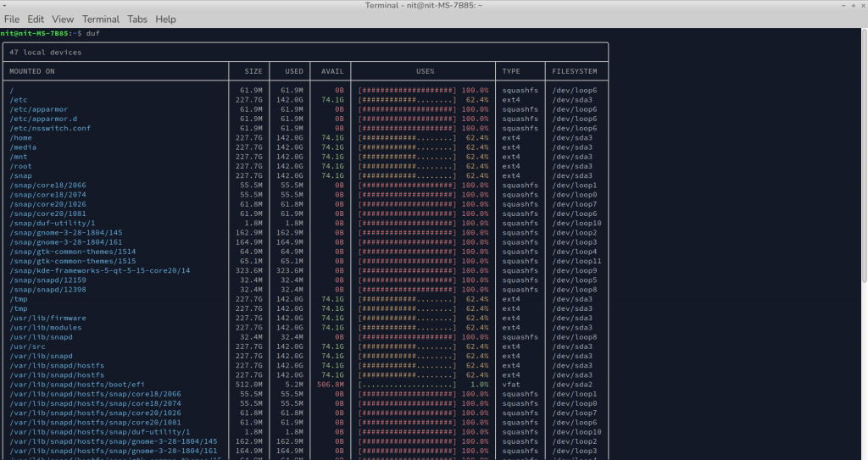Click the /var/lib/snapd/hostfs/snap/core20/1081 mount point
The image size is (868, 460).
pos(95,423)
